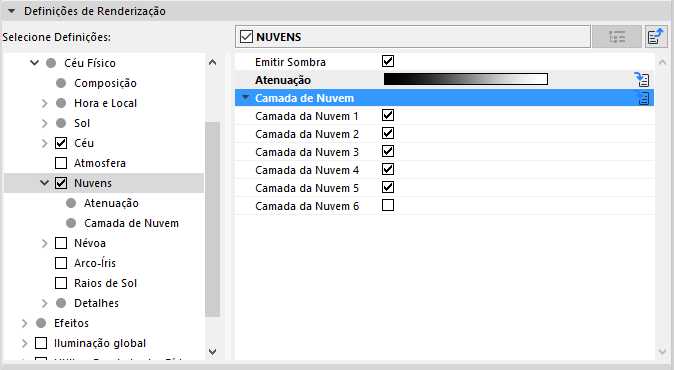Click the tree scroll up arrow
Image resolution: width=674 pixels, height=370 pixels.
[212, 63]
